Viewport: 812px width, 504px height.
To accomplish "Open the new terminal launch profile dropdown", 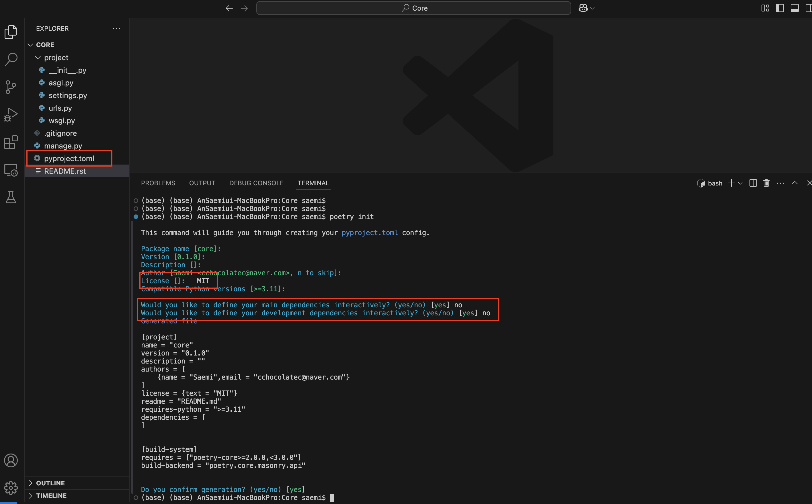I will click(741, 183).
